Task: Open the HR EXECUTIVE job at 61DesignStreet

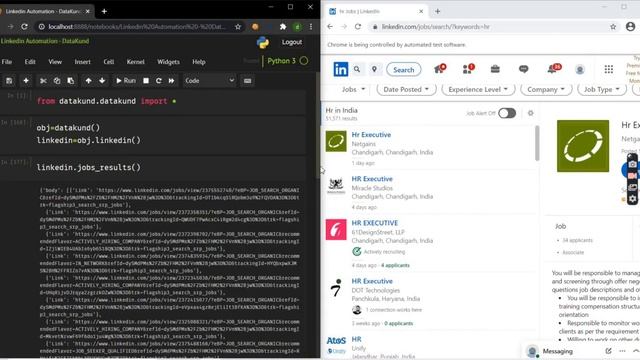Action: pyautogui.click(x=375, y=223)
